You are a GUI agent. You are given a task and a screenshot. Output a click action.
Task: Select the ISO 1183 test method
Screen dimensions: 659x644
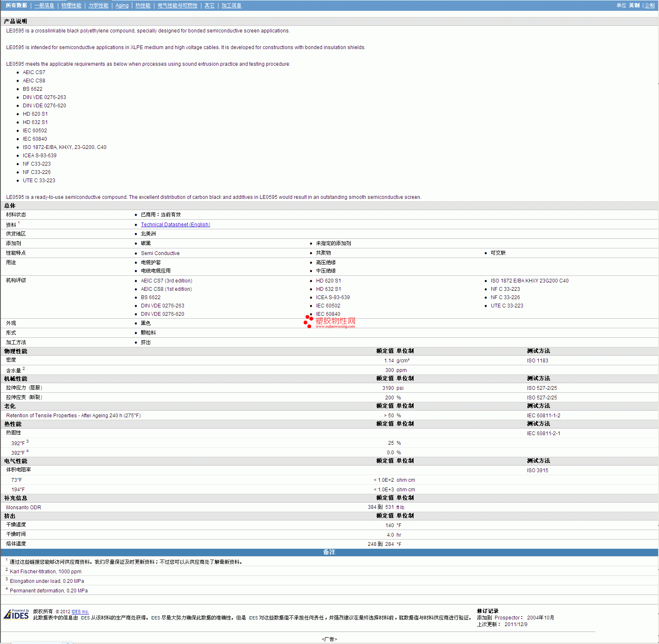point(538,361)
